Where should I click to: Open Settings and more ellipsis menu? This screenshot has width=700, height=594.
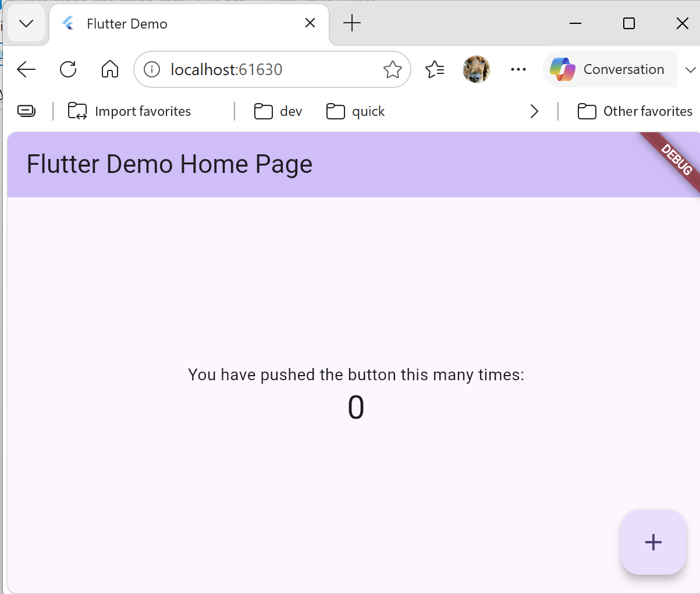pyautogui.click(x=518, y=69)
